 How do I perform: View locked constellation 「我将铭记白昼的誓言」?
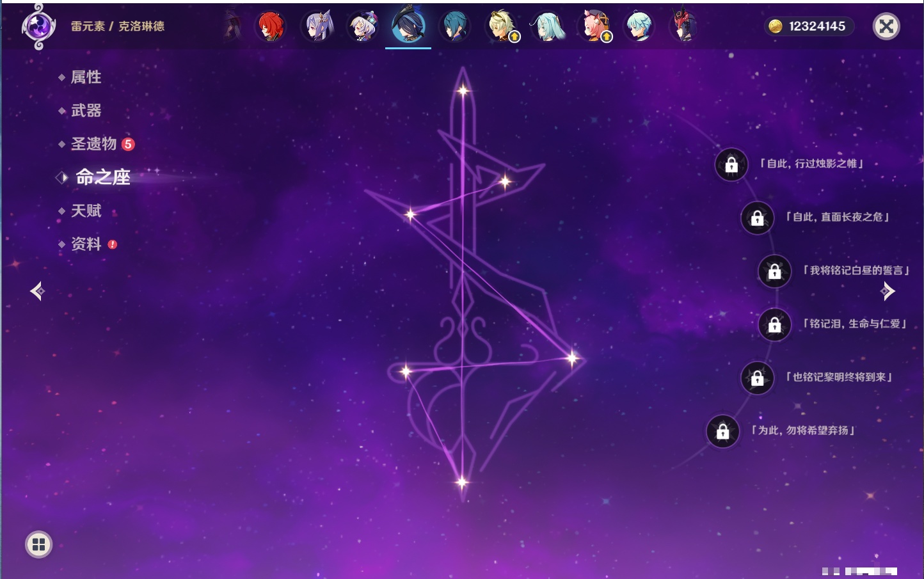(774, 271)
